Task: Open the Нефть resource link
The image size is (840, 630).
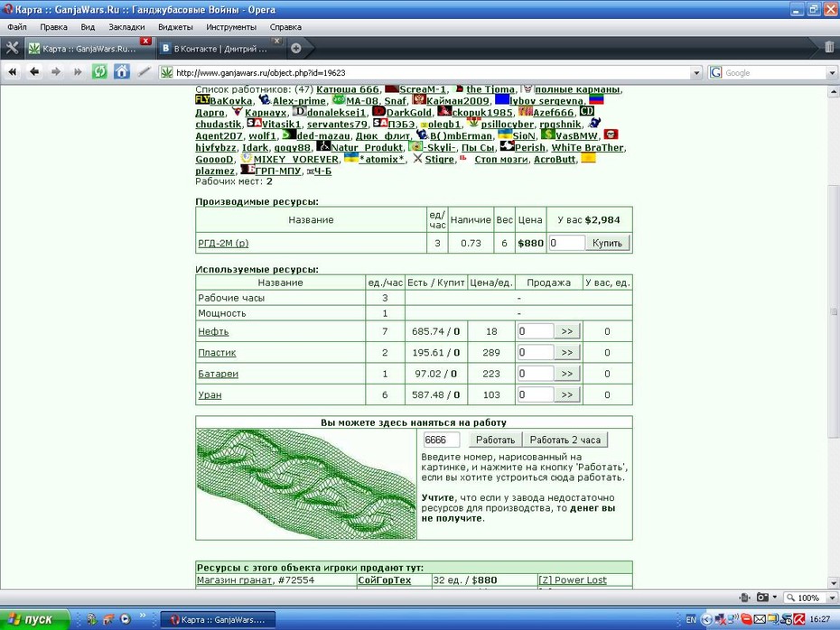Action: click(x=213, y=331)
